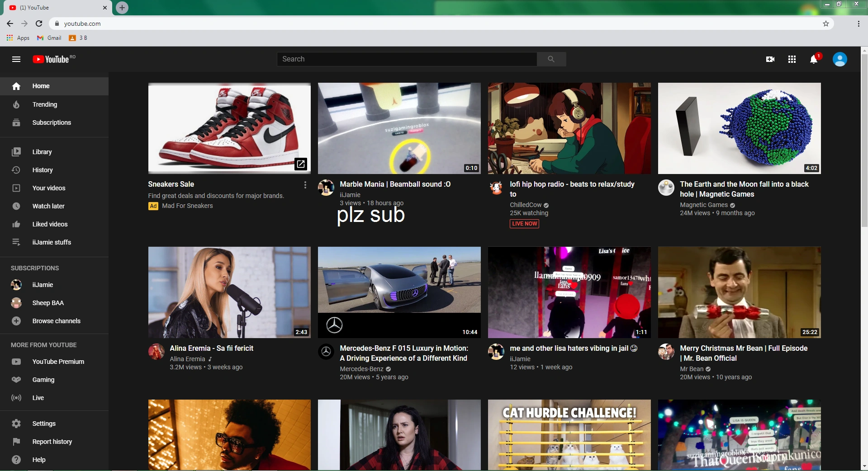The height and width of the screenshot is (471, 868).
Task: Open Help in the sidebar
Action: 54,460
